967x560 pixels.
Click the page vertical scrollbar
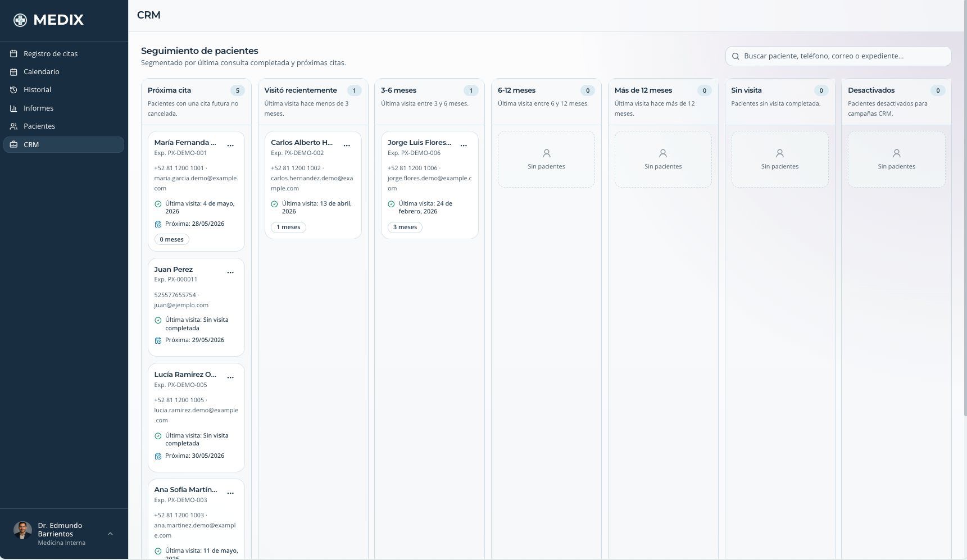click(965, 208)
